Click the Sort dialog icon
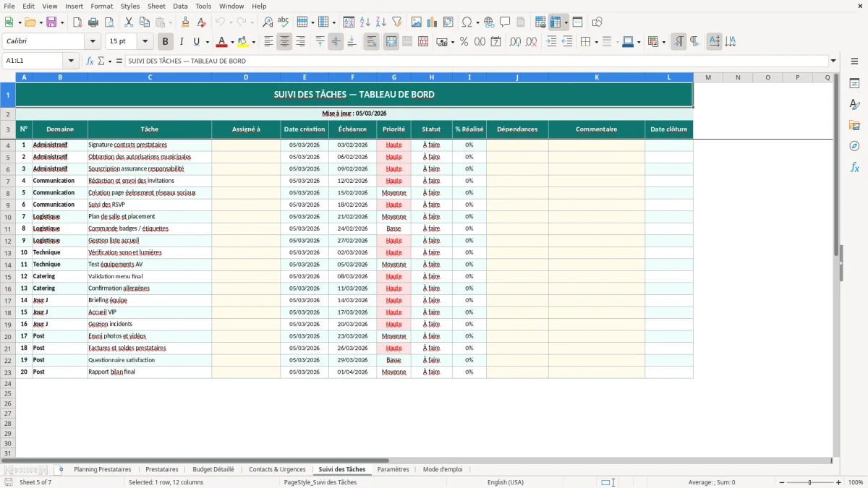Screen dimensions: 868x488 pyautogui.click(x=349, y=22)
